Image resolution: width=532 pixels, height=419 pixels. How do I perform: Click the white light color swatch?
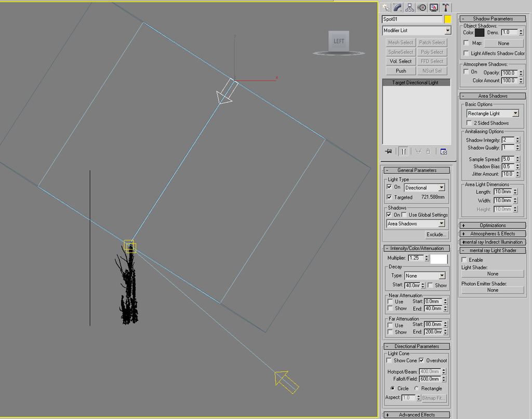pos(438,258)
